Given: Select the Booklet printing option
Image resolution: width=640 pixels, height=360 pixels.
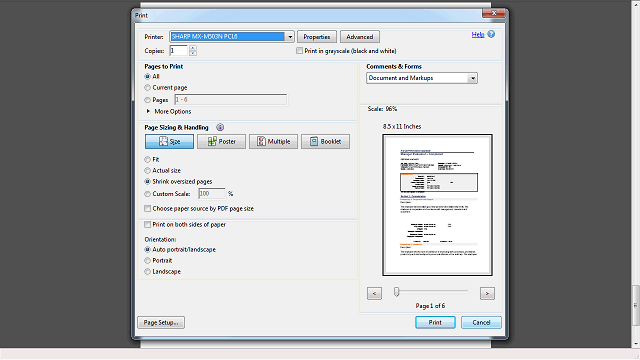Looking at the screenshot, I should pos(325,141).
